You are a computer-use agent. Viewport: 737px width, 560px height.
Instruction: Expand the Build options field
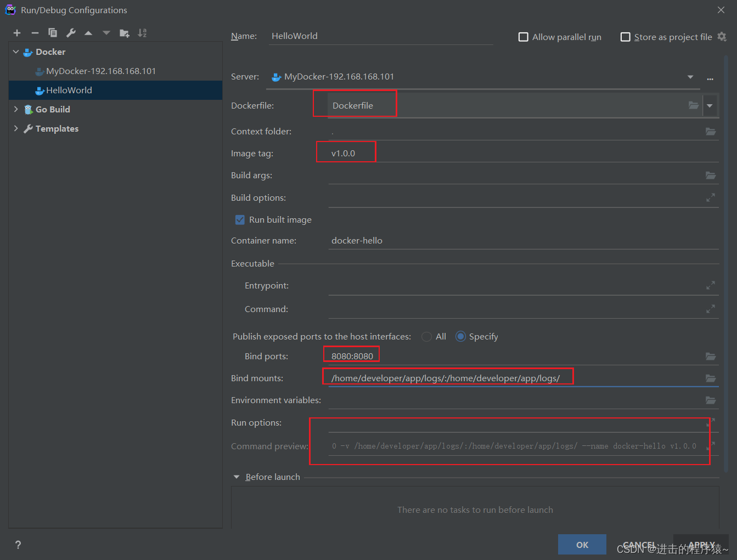pos(711,197)
